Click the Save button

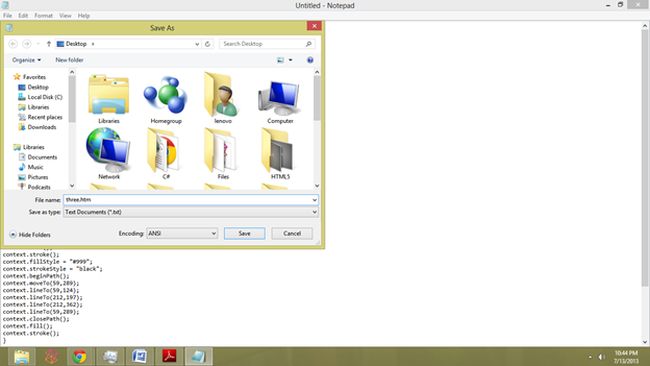pos(245,233)
